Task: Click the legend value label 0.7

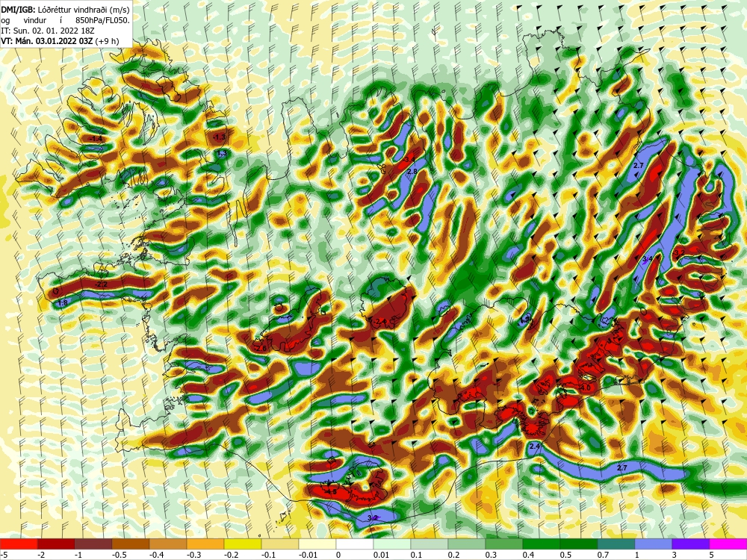Action: click(603, 555)
